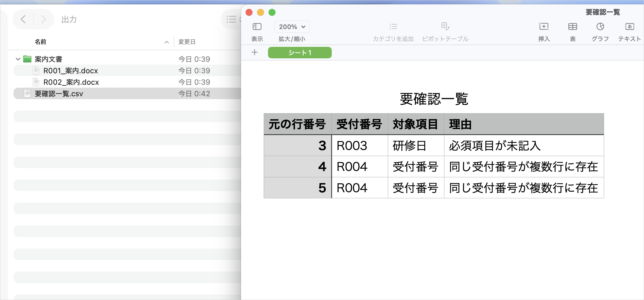Select the 研修日 cell
Image resolution: width=644 pixels, height=300 pixels.
point(416,145)
